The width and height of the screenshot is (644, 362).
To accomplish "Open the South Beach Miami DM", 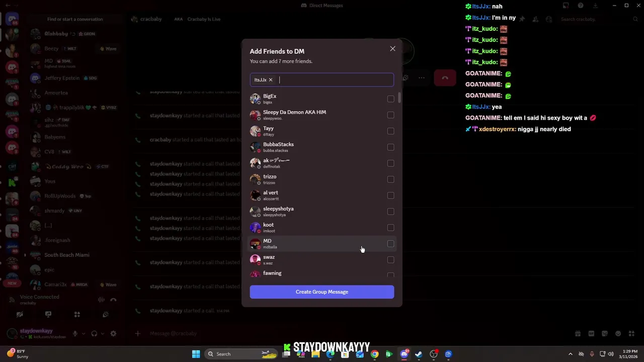I will click(66, 255).
